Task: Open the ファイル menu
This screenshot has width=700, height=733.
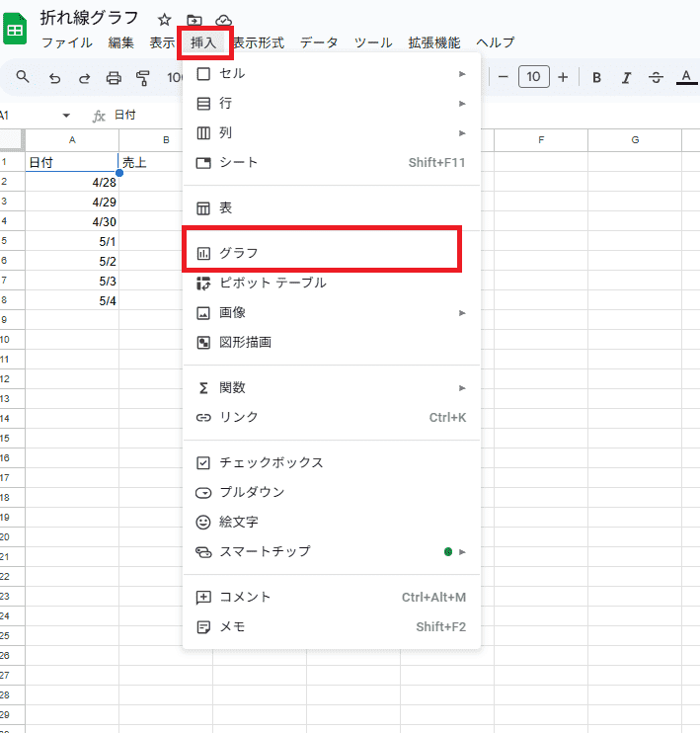Action: coord(67,42)
